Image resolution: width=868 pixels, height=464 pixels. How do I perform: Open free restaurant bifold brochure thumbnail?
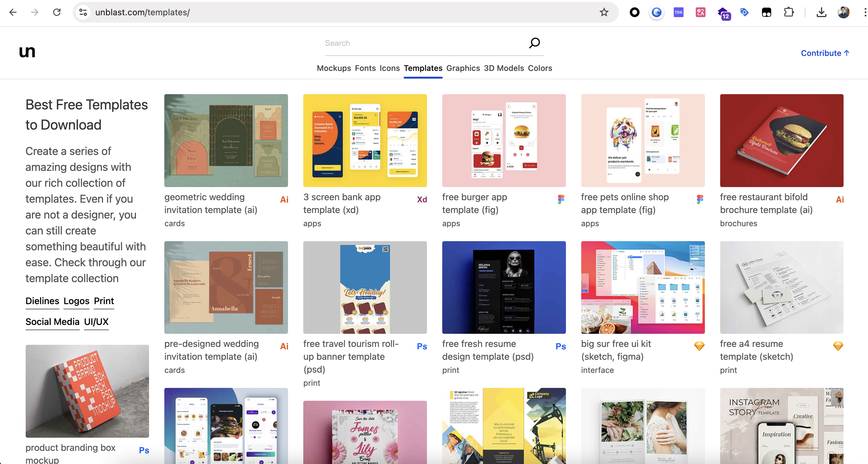click(781, 140)
